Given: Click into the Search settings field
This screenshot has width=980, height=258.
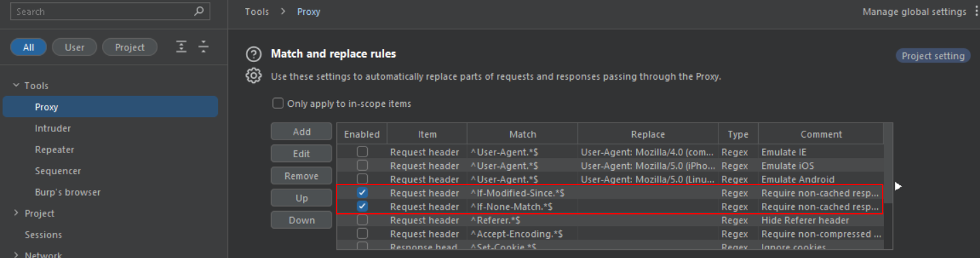Looking at the screenshot, I should 102,11.
